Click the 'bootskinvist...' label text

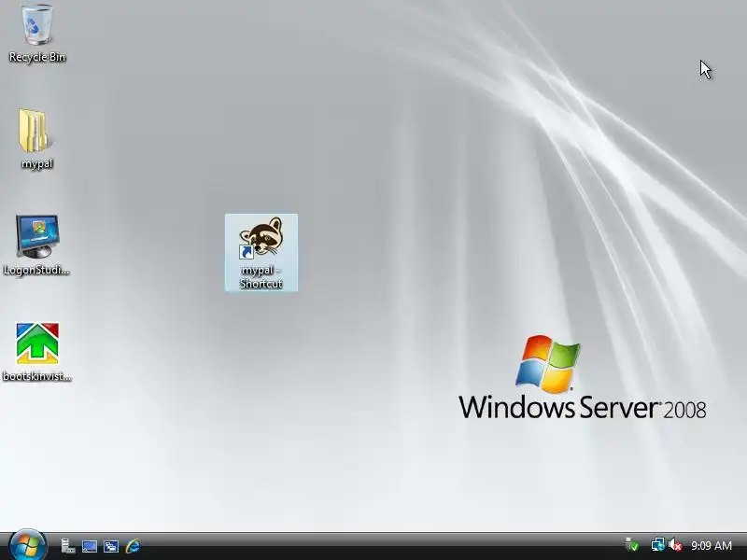pyautogui.click(x=37, y=376)
